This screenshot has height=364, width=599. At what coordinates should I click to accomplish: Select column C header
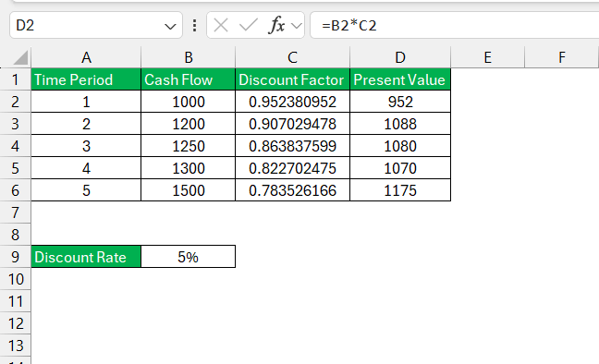coord(292,57)
